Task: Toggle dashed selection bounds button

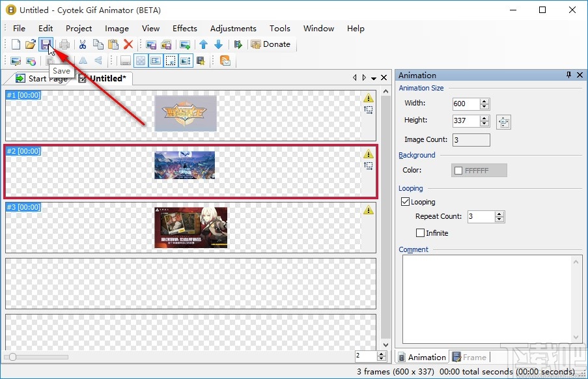Action: [171, 61]
